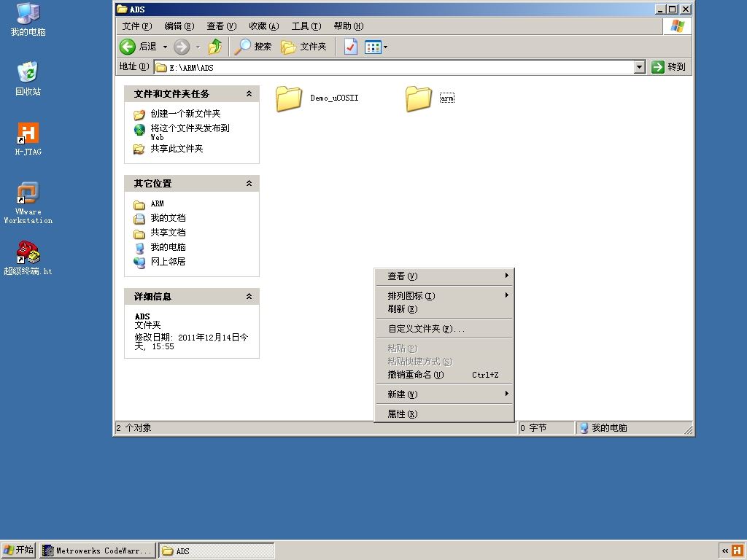Choose Properties in context menu

444,414
